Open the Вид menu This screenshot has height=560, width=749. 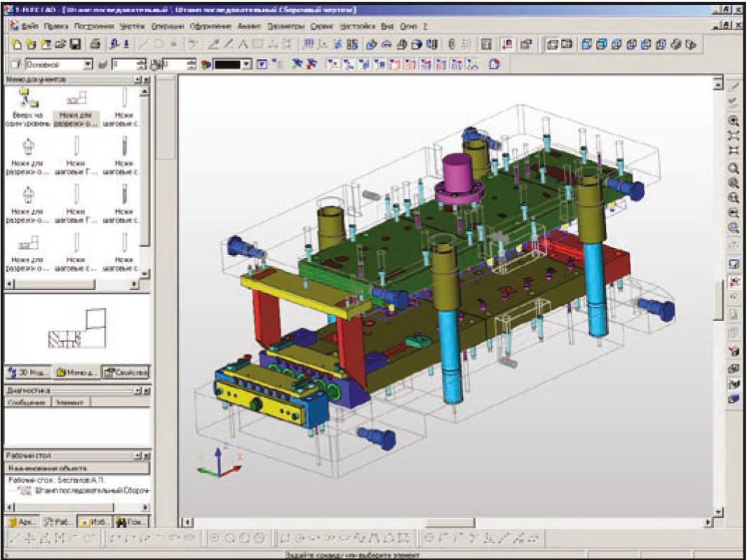point(387,26)
